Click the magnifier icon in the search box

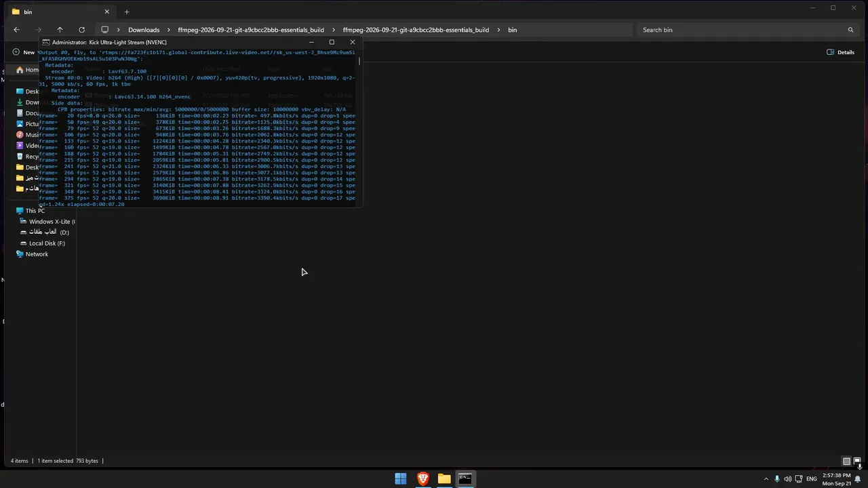tap(850, 30)
